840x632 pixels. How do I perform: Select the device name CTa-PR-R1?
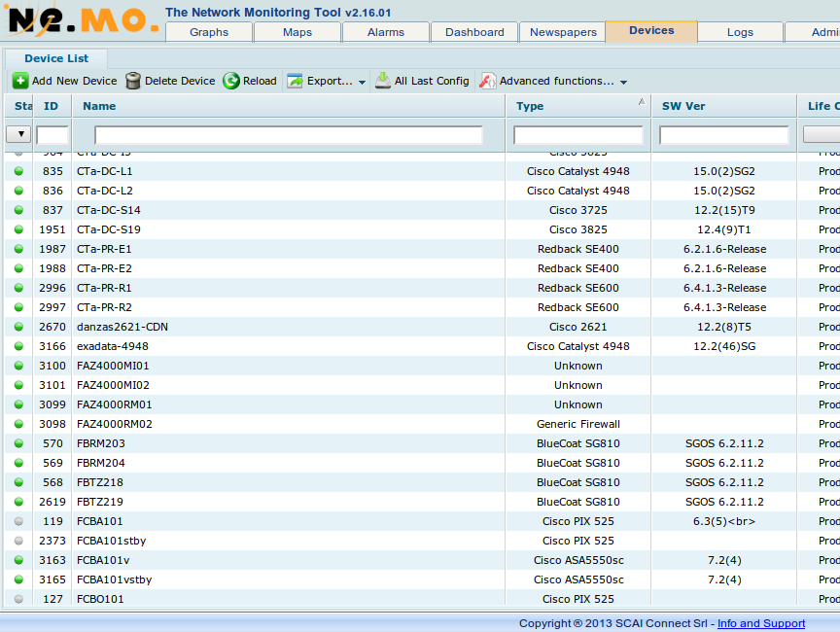coord(104,288)
